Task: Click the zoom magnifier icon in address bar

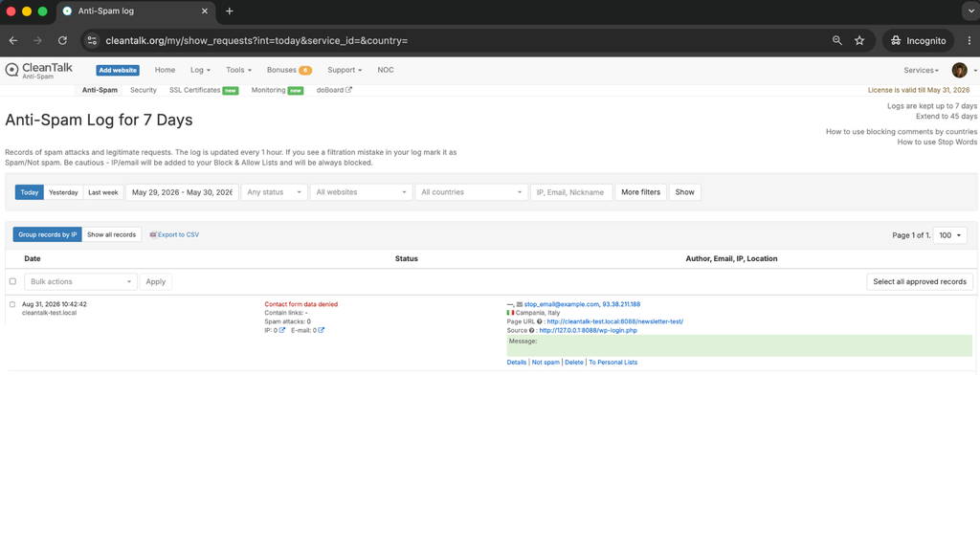Action: tap(836, 40)
